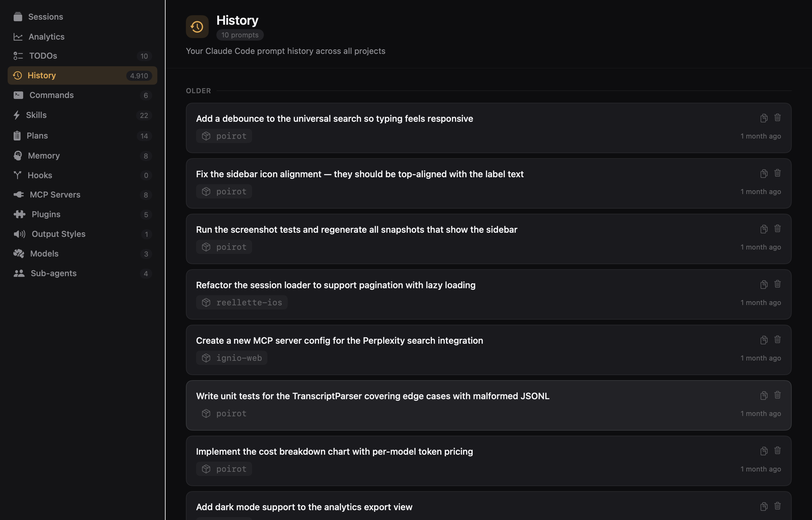Select the Analytics chart icon
The width and height of the screenshot is (812, 520).
(18, 36)
